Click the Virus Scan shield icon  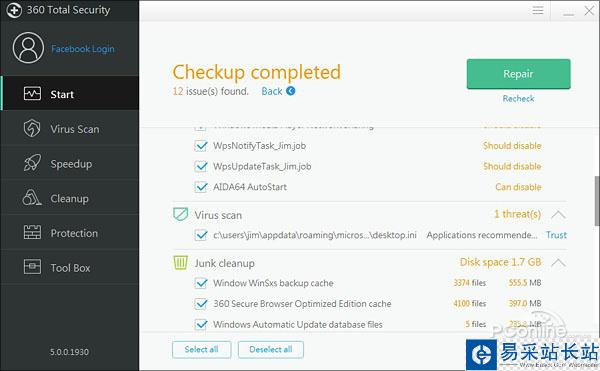[32, 129]
